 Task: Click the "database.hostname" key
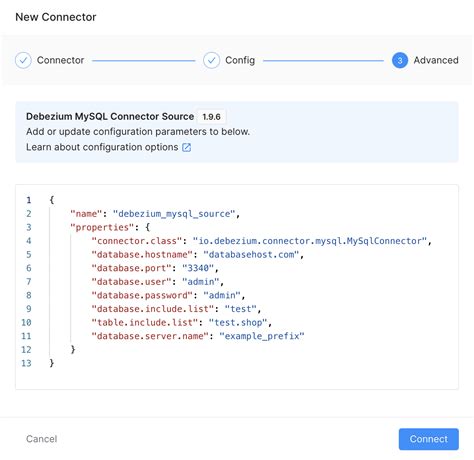click(142, 254)
